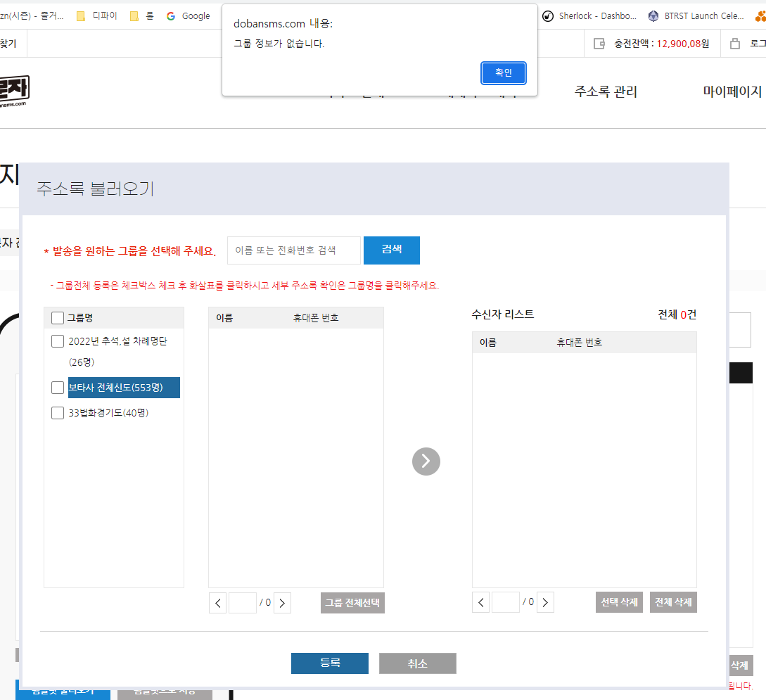Click the blue 등록 button
Screen dimensions: 766x700
pos(329,663)
